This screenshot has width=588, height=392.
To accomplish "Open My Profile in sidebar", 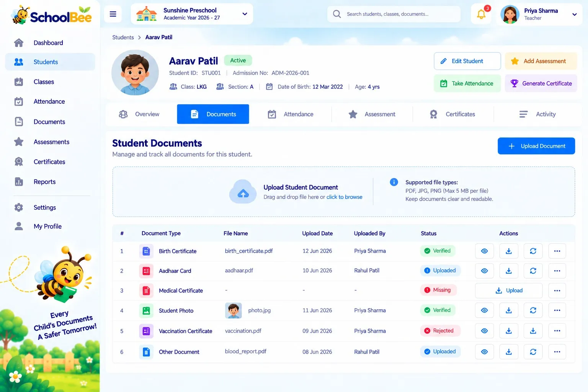I will pyautogui.click(x=50, y=226).
